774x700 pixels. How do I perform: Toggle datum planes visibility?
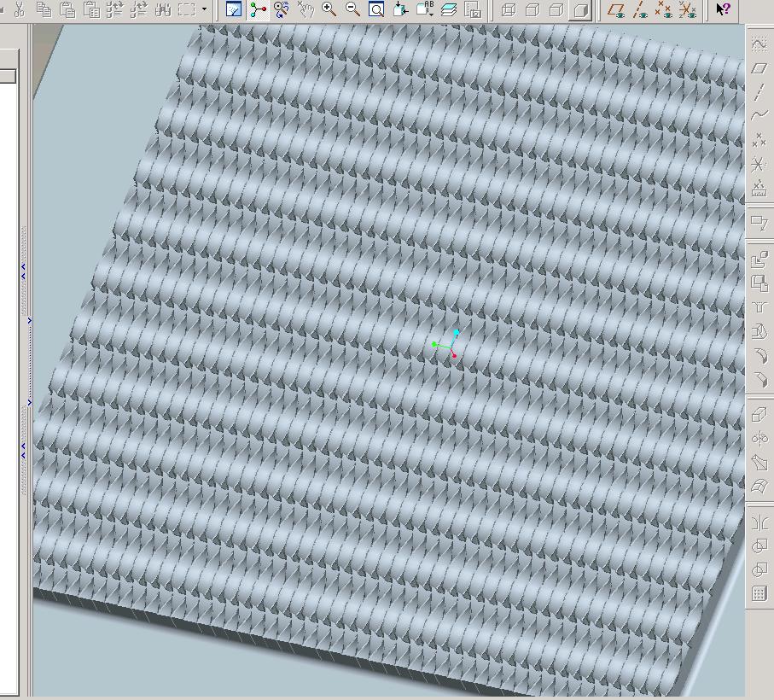coord(616,9)
